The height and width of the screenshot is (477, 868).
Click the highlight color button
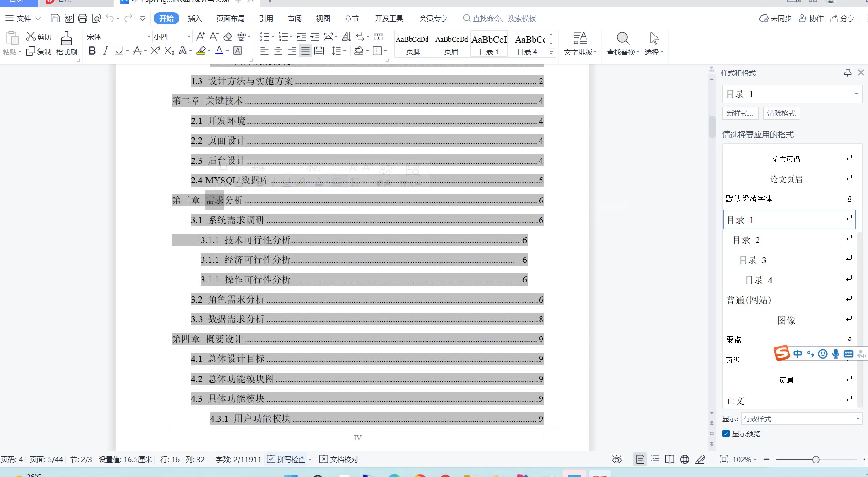202,51
